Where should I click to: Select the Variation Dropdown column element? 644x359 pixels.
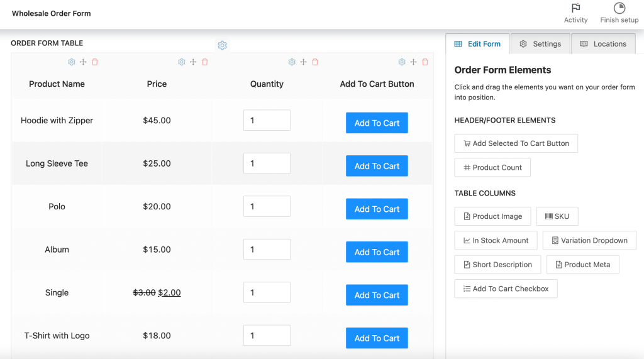[x=589, y=240]
